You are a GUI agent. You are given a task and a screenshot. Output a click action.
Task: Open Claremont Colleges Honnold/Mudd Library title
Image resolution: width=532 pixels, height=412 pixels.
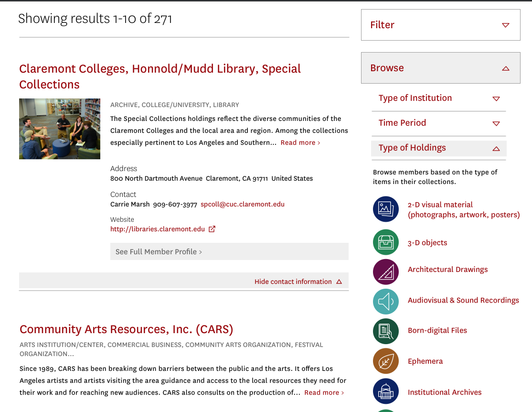click(160, 76)
